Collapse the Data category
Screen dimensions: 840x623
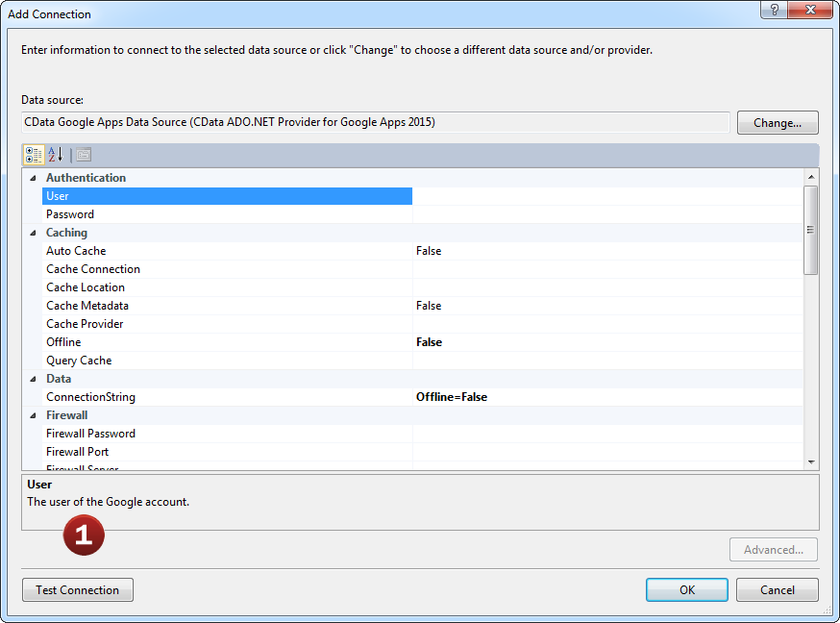point(33,379)
